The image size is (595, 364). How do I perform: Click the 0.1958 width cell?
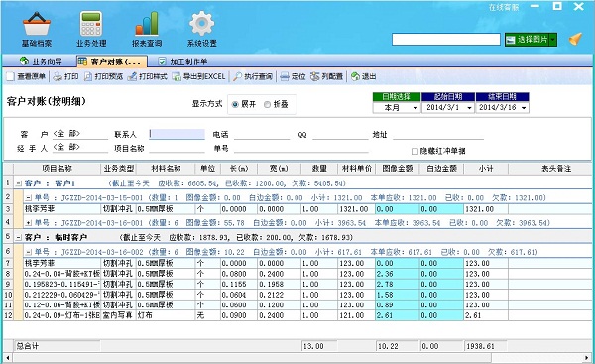pos(279,285)
